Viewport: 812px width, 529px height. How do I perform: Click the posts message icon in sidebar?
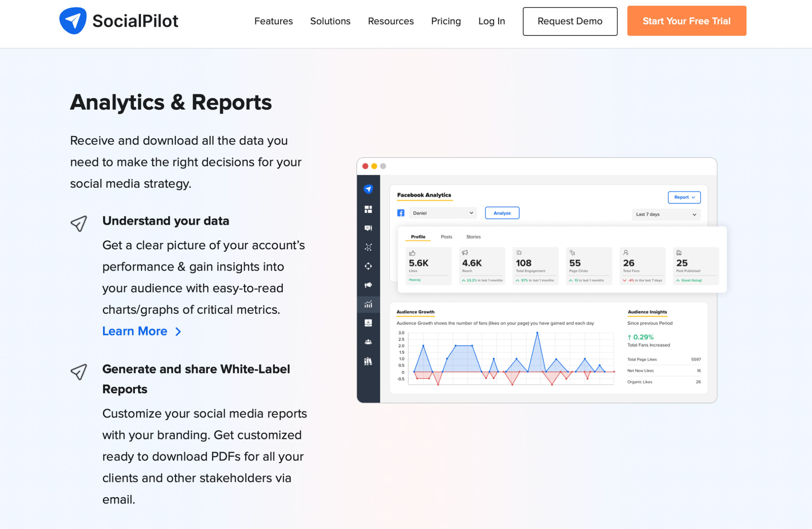[368, 228]
